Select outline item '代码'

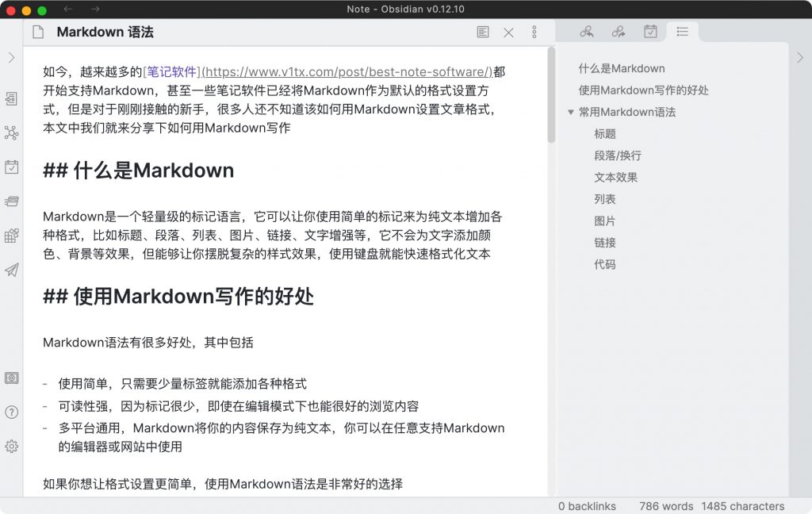[x=605, y=264]
